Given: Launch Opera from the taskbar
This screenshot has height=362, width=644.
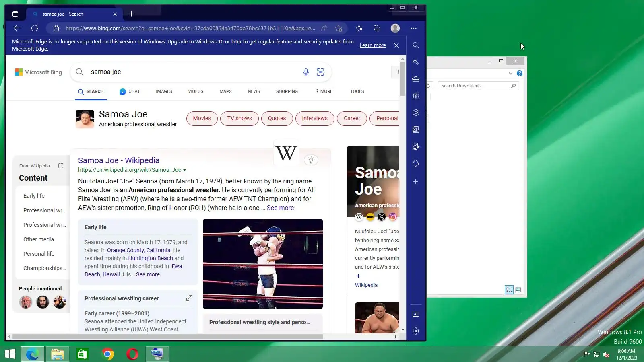Looking at the screenshot, I should 132,354.
